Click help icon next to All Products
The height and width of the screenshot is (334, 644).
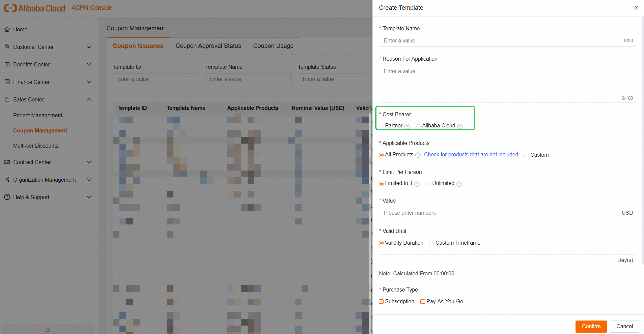tap(418, 155)
